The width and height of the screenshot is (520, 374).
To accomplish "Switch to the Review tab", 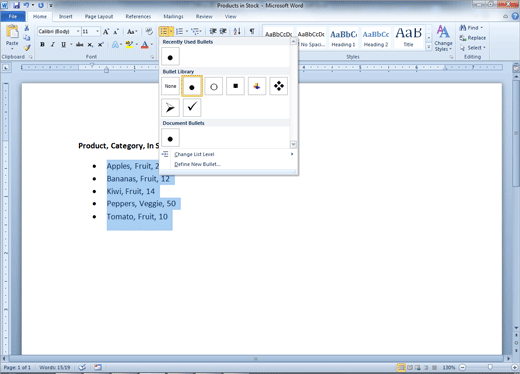I will tap(204, 16).
